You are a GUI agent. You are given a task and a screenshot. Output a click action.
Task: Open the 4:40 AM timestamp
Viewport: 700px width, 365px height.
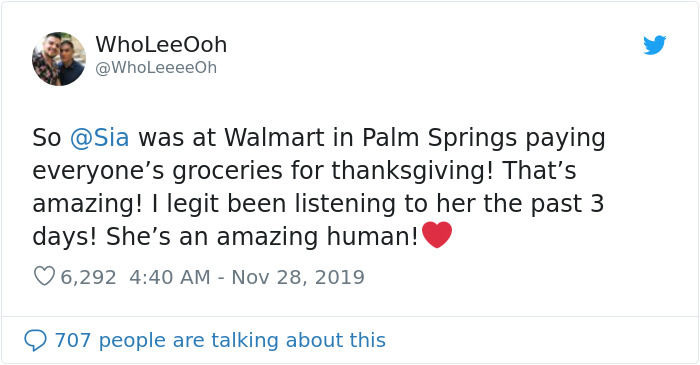click(170, 277)
